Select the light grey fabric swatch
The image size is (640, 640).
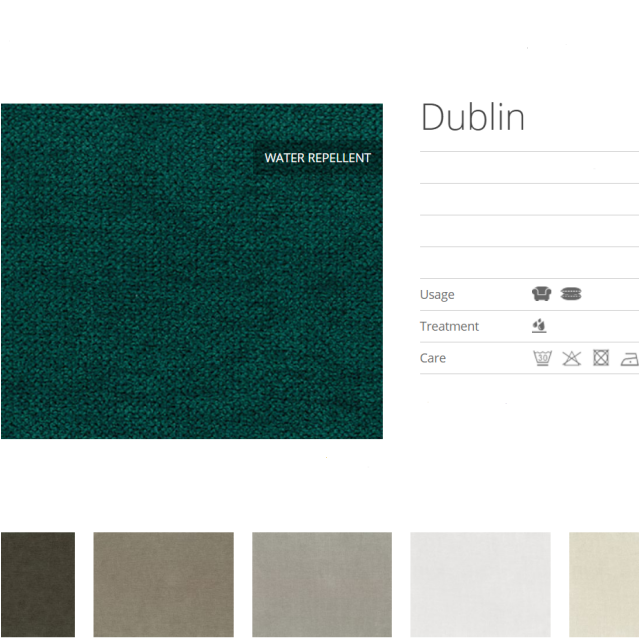(x=322, y=585)
